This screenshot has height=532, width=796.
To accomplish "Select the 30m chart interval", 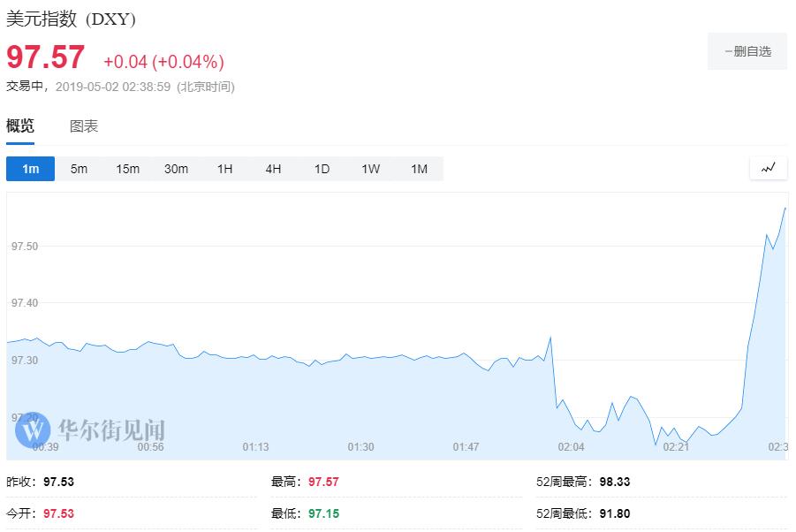I will [177, 169].
